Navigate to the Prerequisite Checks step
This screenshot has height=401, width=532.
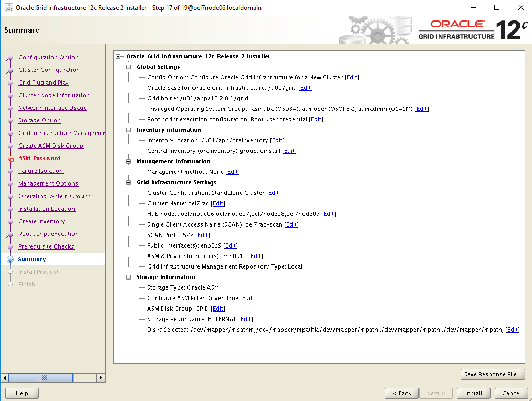(46, 247)
